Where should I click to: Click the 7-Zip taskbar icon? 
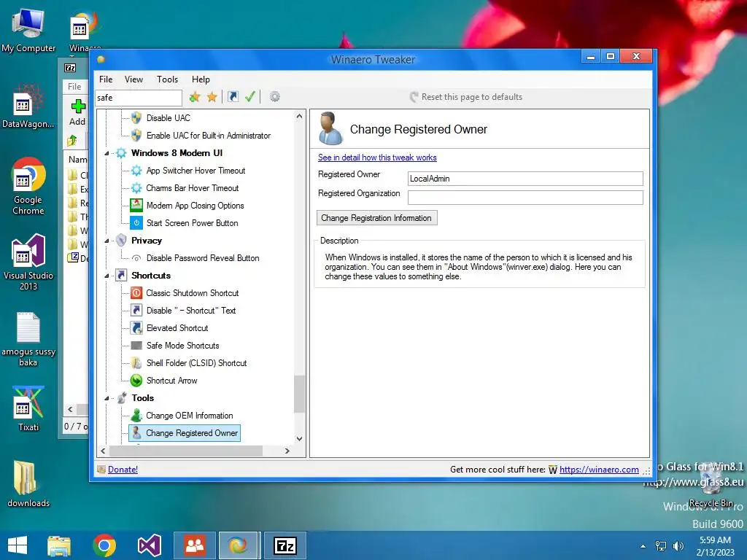[285, 545]
